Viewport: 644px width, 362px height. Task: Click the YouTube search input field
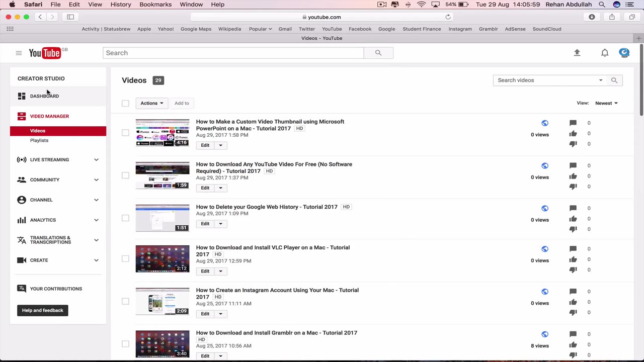233,53
